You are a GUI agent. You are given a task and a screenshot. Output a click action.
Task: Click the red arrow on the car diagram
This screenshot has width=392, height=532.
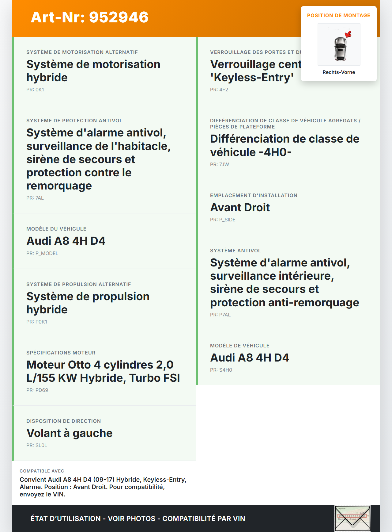point(348,34)
